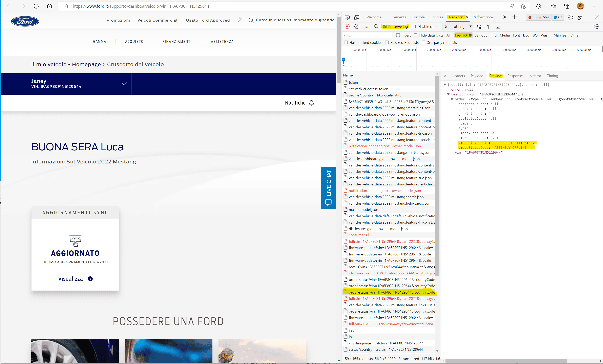Toggle the network filter funnel icon
Viewport: 603px width, 364px height.
[x=366, y=26]
